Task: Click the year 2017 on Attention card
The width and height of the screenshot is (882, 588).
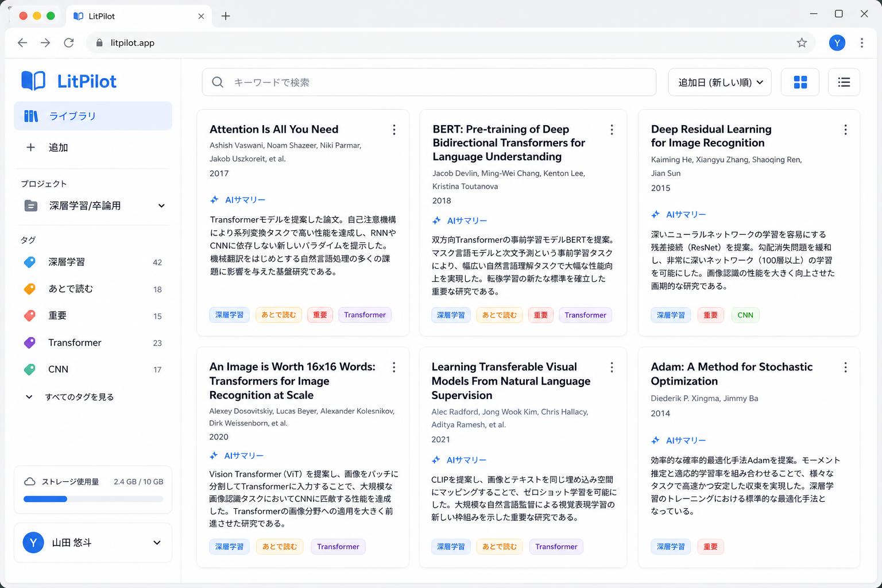Action: (219, 173)
